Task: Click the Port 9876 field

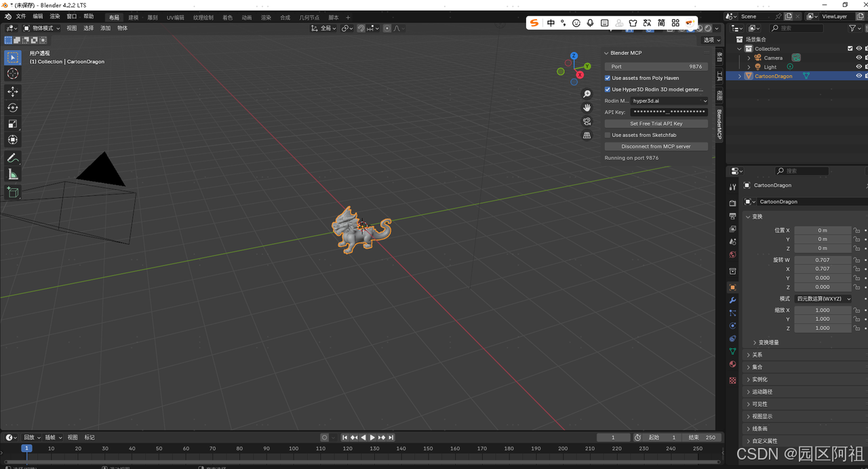Action: pyautogui.click(x=656, y=66)
